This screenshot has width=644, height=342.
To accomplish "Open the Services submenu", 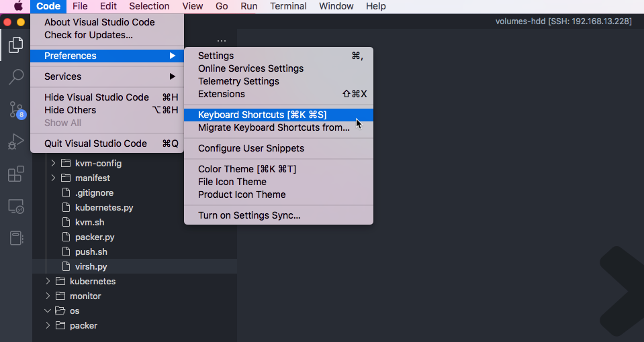I will pos(107,76).
